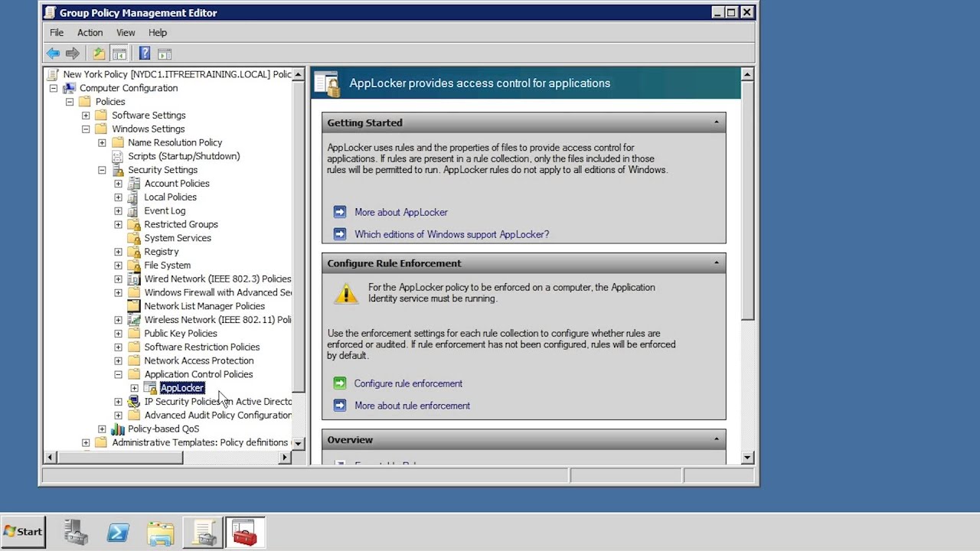This screenshot has width=980, height=551.
Task: Click the Start button
Action: [23, 532]
